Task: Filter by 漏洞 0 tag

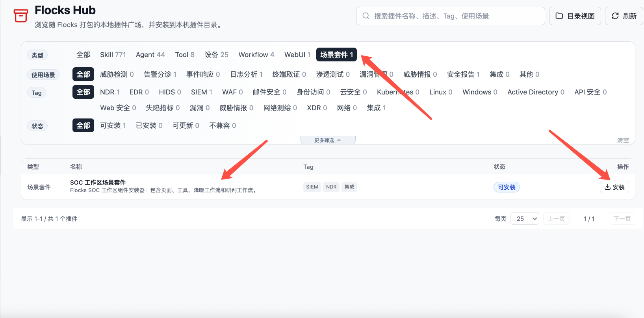Action: pos(200,108)
